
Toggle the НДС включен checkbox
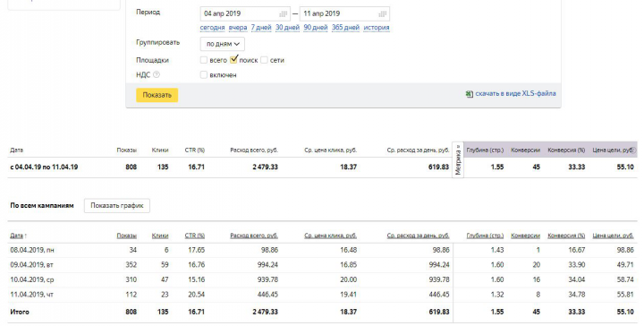(204, 75)
